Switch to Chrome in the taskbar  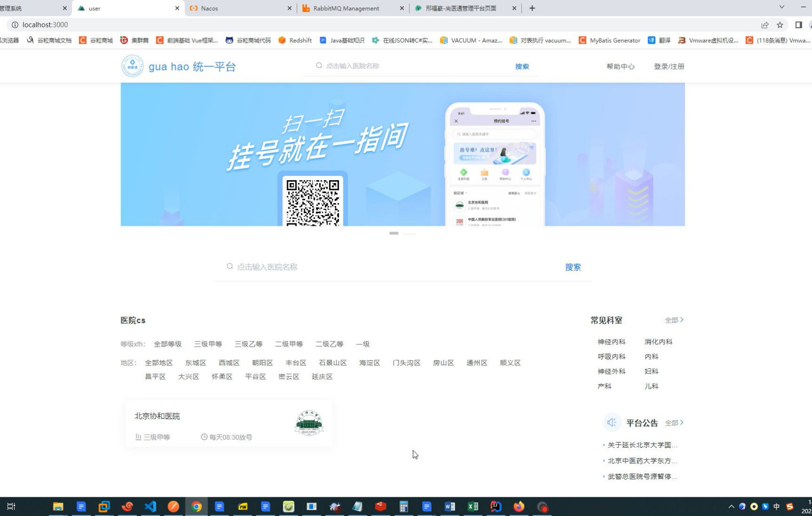coord(196,507)
